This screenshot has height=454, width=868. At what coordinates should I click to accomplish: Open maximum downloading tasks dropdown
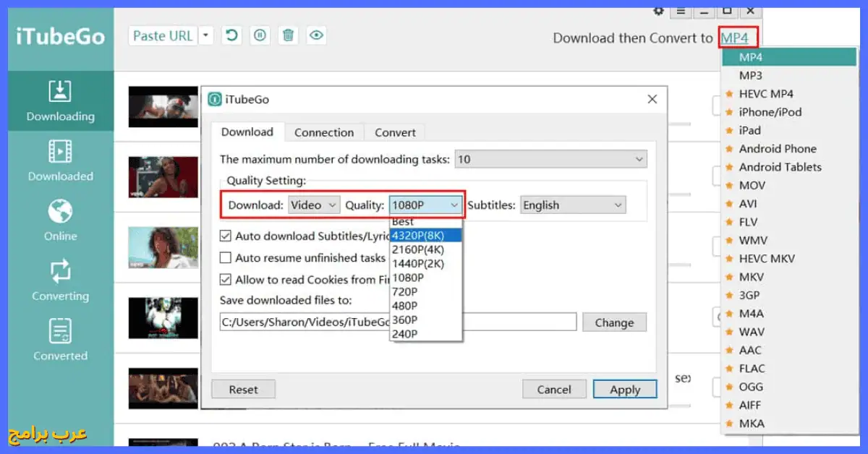551,159
